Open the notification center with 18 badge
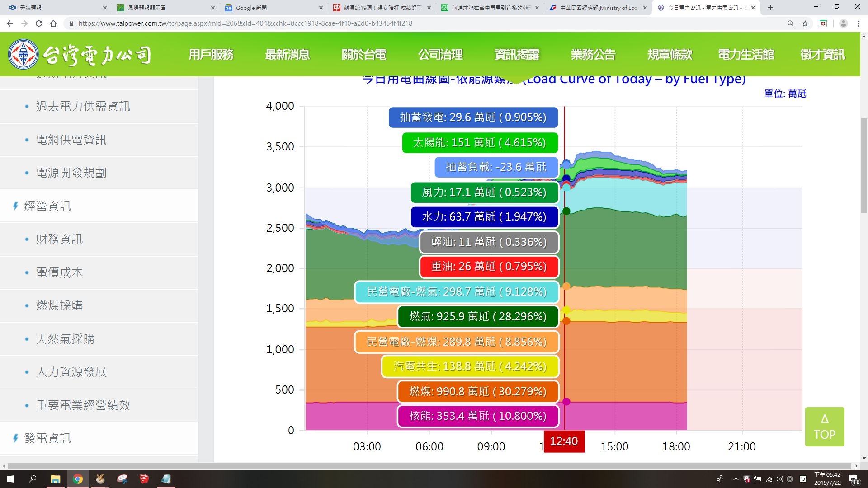Screen dimensions: 868x488 point(854,479)
